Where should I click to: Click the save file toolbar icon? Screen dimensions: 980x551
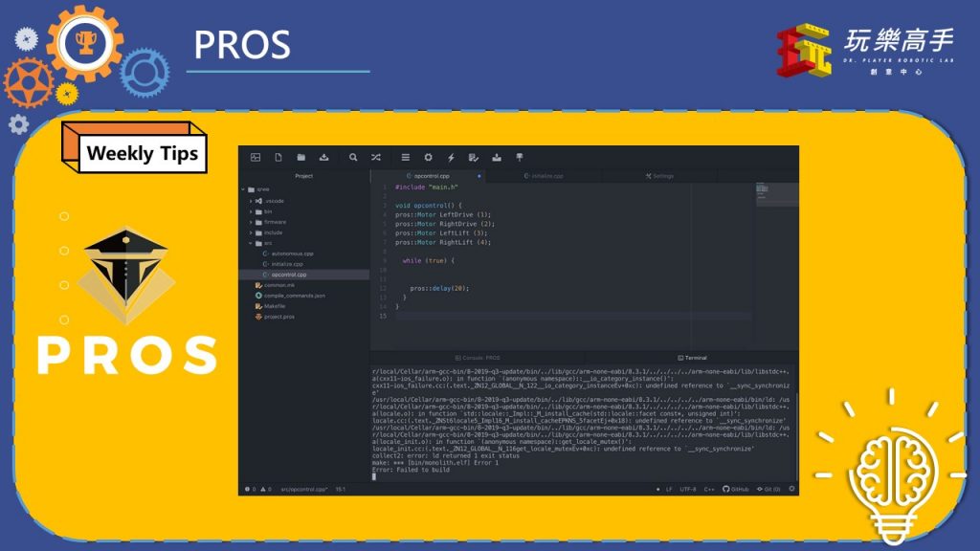[323, 158]
